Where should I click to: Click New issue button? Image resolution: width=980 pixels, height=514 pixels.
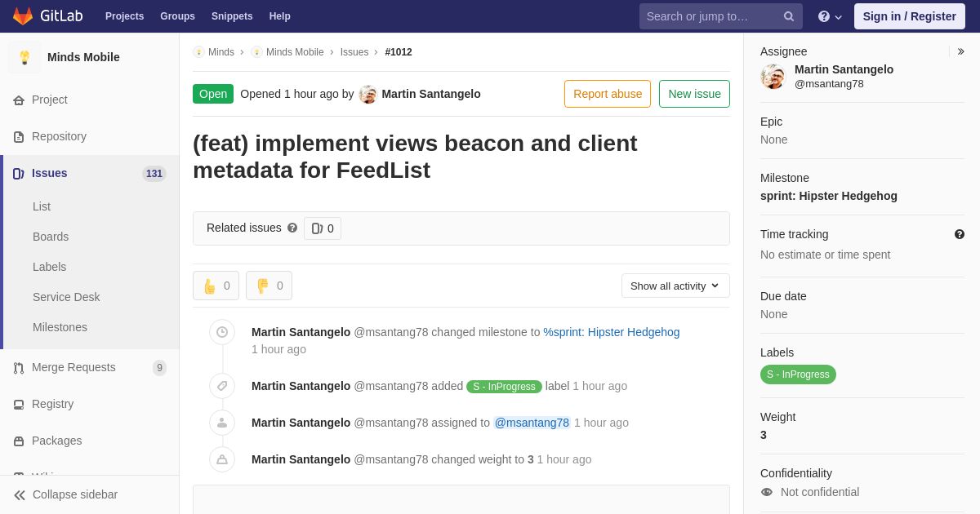[x=694, y=94]
